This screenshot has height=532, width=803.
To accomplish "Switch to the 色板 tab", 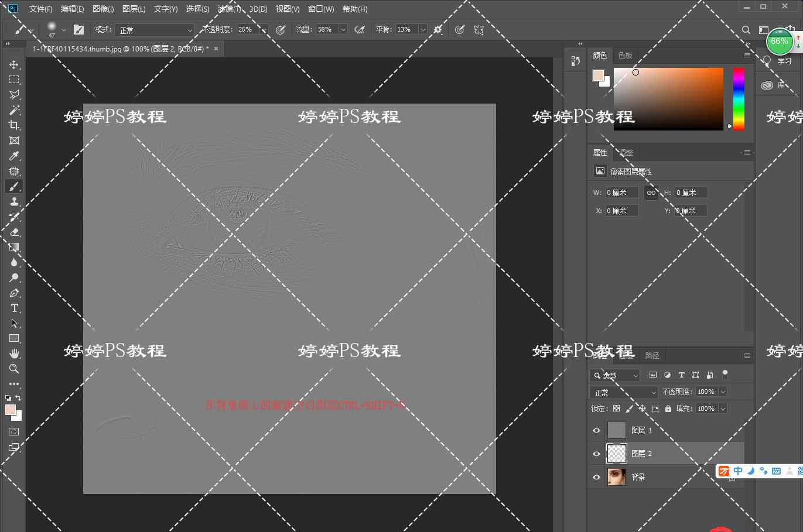I will click(x=625, y=55).
